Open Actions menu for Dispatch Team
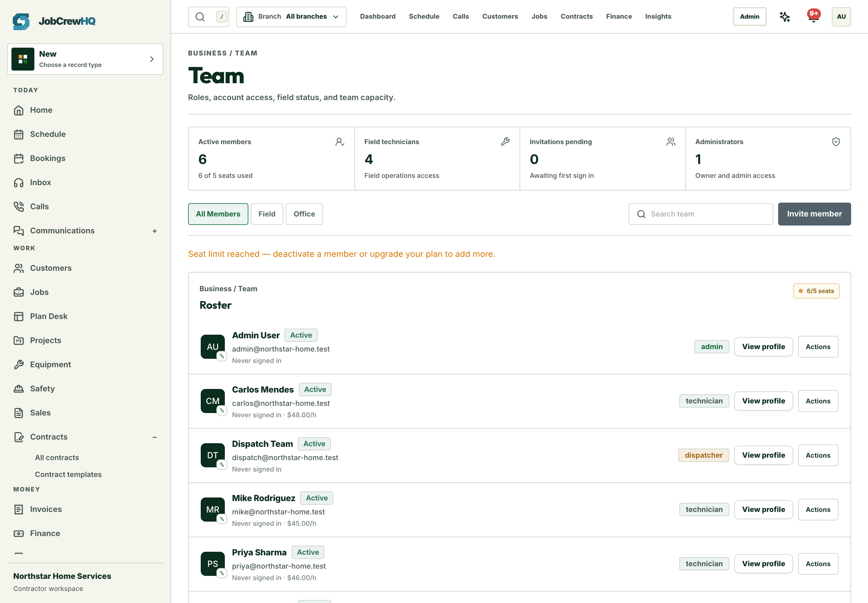Viewport: 868px width, 603px height. point(818,455)
